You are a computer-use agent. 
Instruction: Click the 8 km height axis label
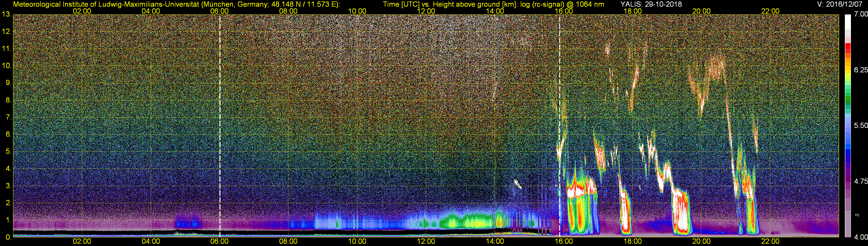(9, 100)
